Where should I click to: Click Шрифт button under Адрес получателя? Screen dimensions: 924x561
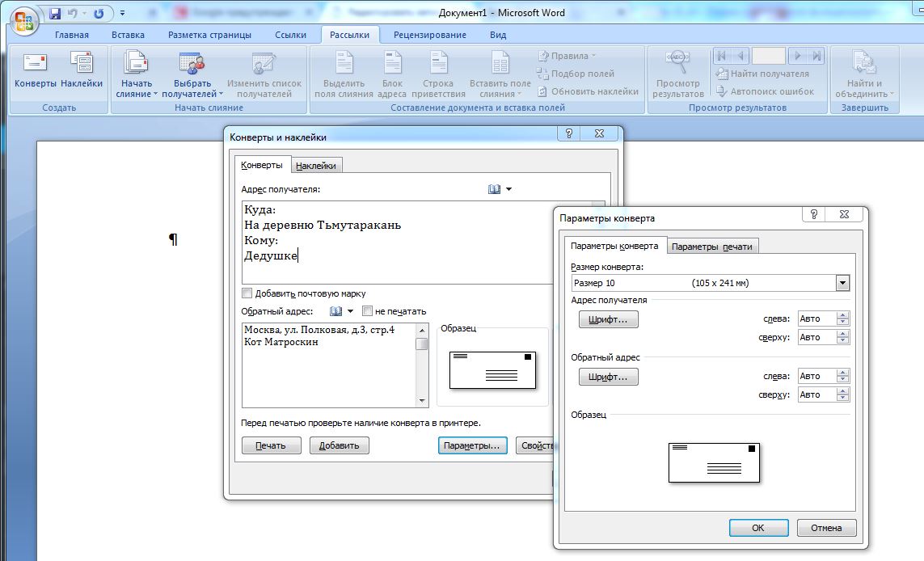[609, 320]
